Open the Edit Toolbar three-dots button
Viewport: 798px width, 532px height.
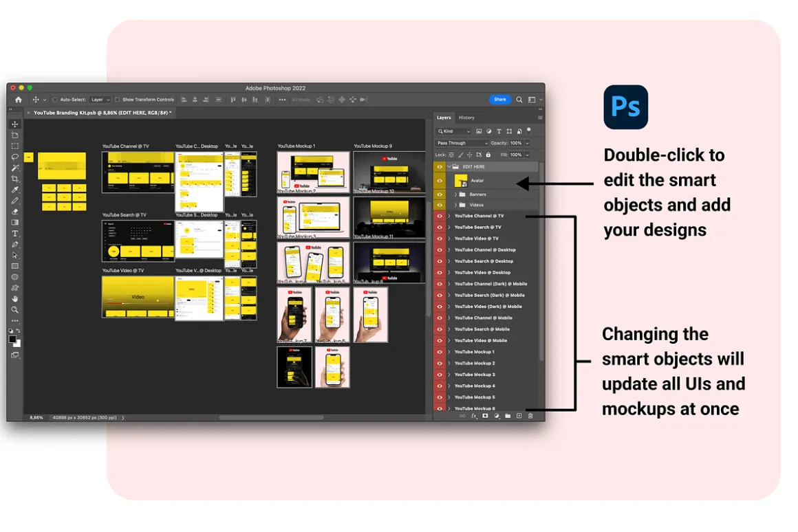[x=14, y=320]
